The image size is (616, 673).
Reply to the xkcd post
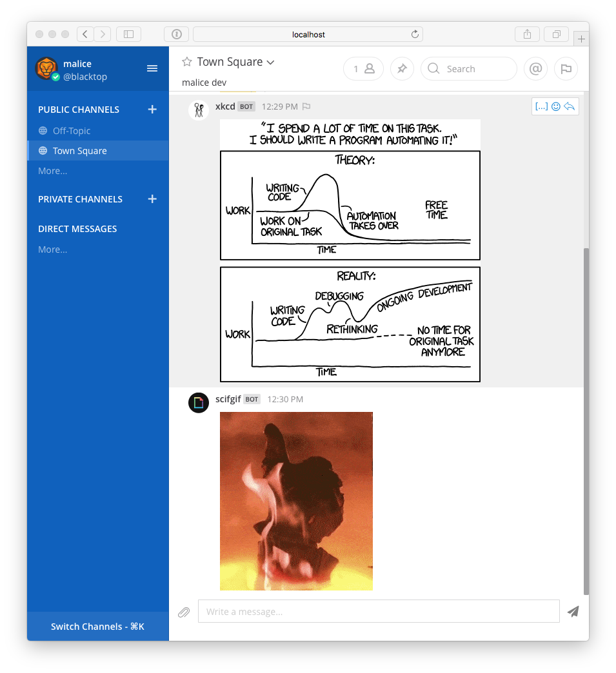(x=569, y=106)
